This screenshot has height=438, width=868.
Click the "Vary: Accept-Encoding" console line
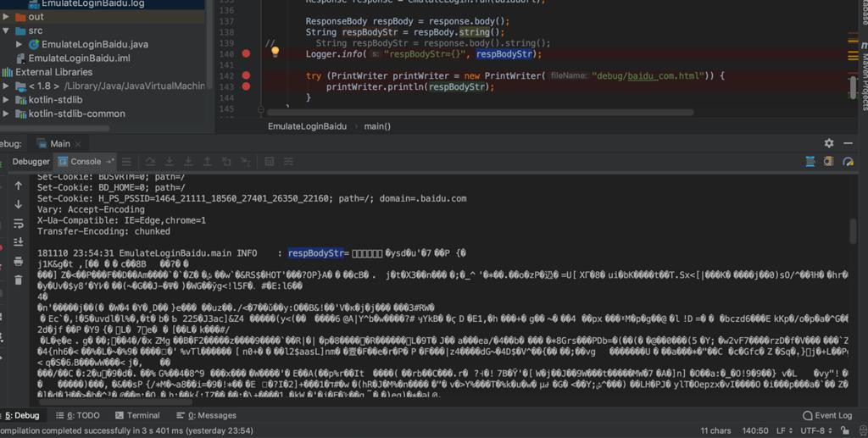(91, 209)
